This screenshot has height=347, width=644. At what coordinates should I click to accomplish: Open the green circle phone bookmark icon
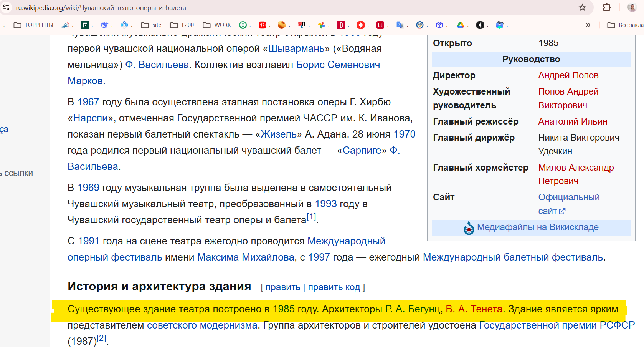pos(243,25)
